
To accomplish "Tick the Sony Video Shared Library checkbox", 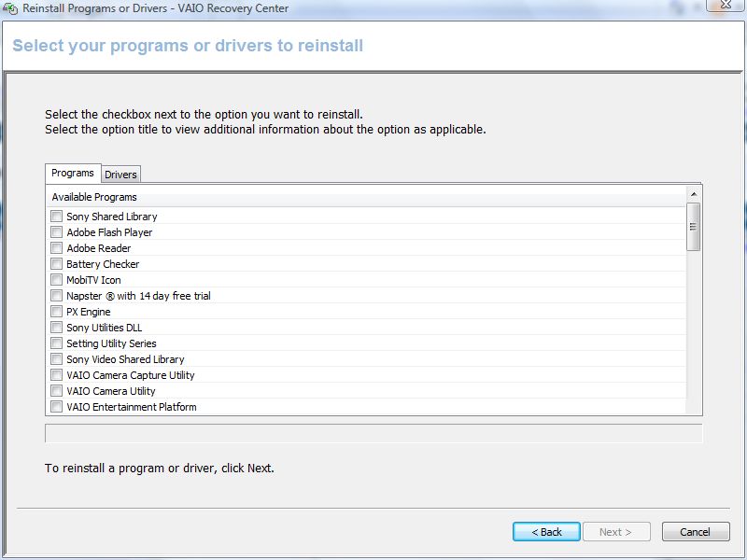I will pyautogui.click(x=56, y=359).
